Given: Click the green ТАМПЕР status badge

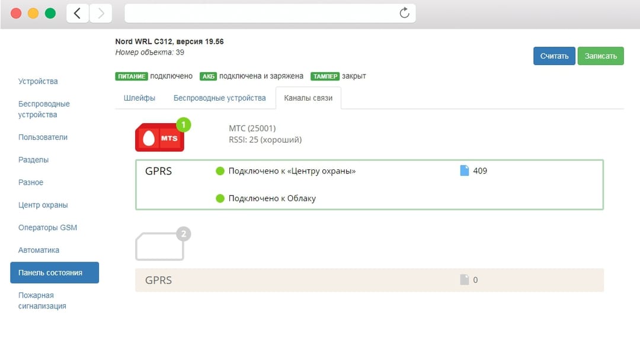Looking at the screenshot, I should click(x=325, y=76).
